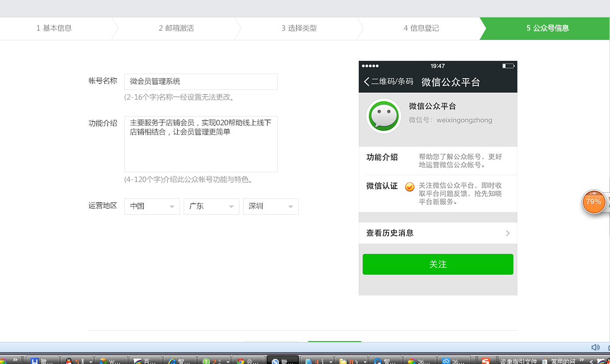
Task: Go to step 2 邮箱激活
Action: (x=176, y=28)
